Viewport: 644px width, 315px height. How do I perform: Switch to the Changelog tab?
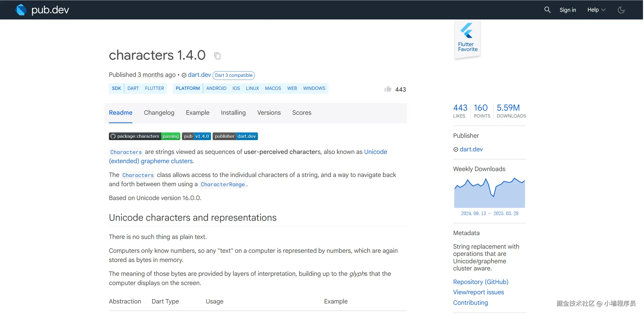click(159, 113)
